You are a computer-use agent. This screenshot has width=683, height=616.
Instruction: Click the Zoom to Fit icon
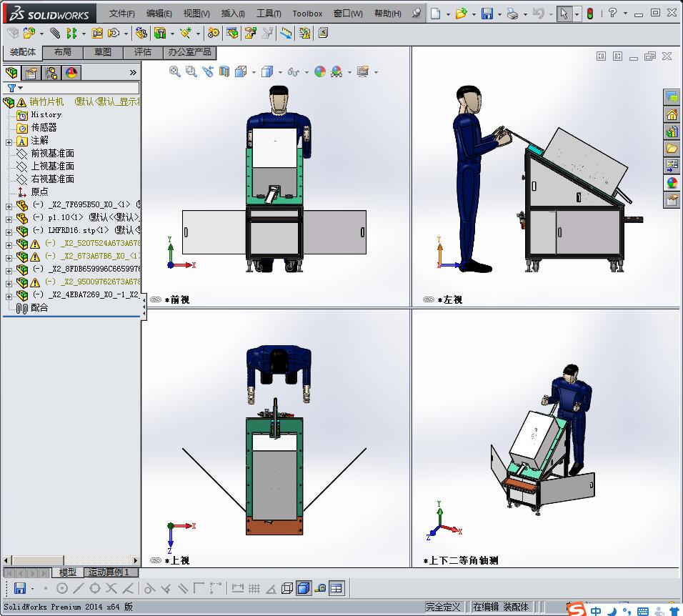pos(174,71)
